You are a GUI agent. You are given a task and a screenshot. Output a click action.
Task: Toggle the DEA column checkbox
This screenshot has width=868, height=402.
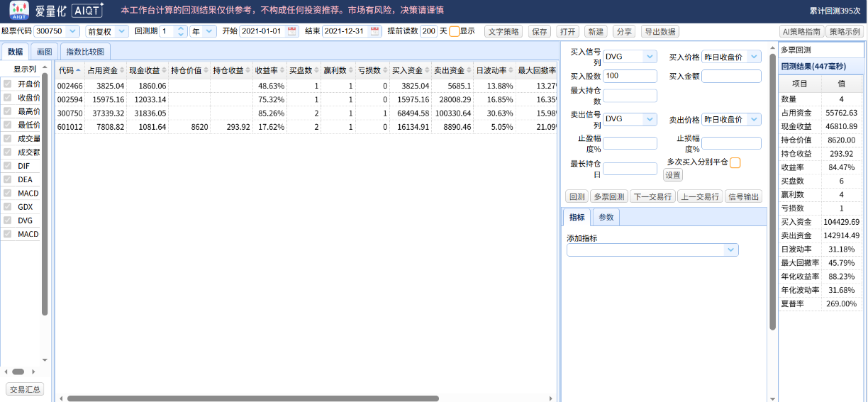coord(8,179)
